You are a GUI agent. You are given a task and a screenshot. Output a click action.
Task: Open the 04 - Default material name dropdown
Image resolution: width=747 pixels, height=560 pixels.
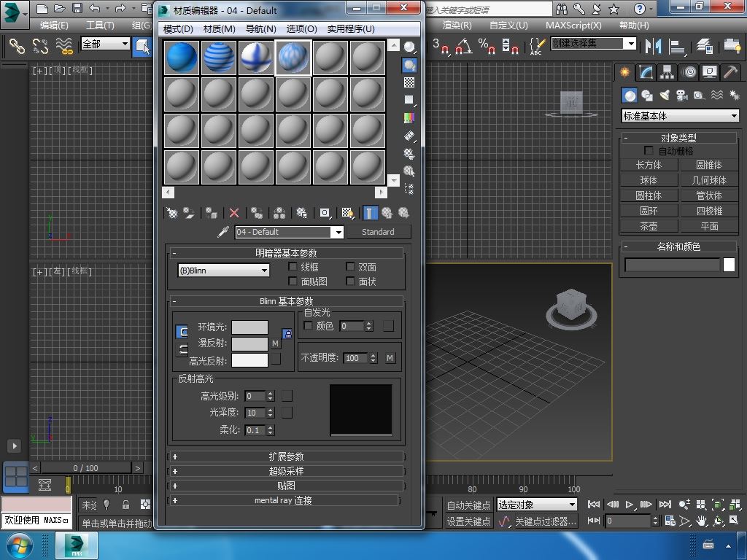pos(289,232)
